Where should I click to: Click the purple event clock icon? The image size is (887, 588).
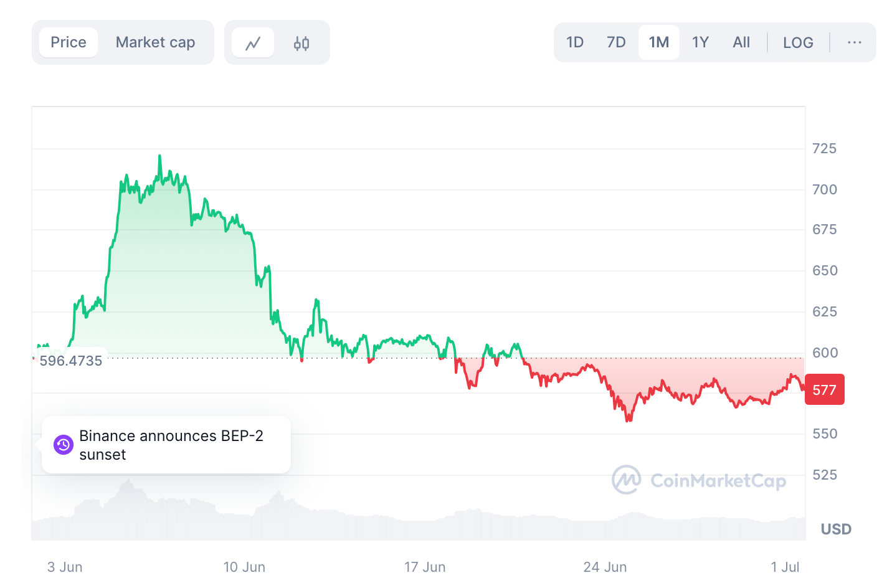click(x=63, y=445)
